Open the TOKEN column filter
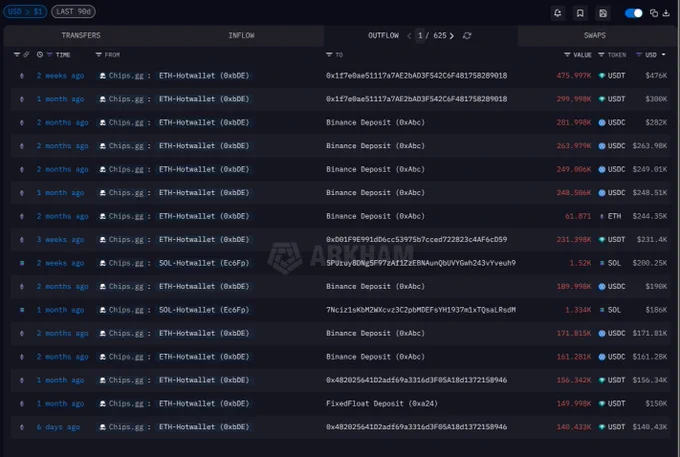 click(601, 55)
